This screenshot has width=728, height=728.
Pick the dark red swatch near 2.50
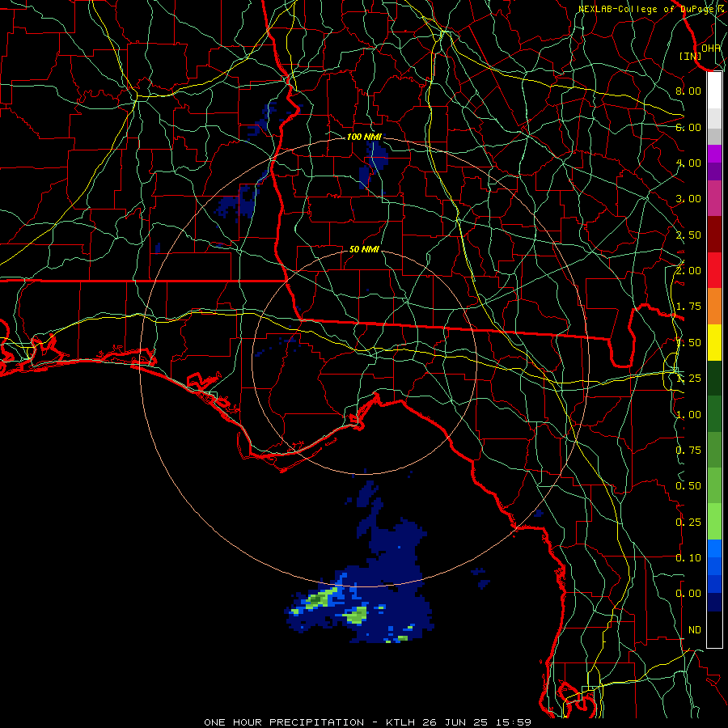(x=714, y=235)
